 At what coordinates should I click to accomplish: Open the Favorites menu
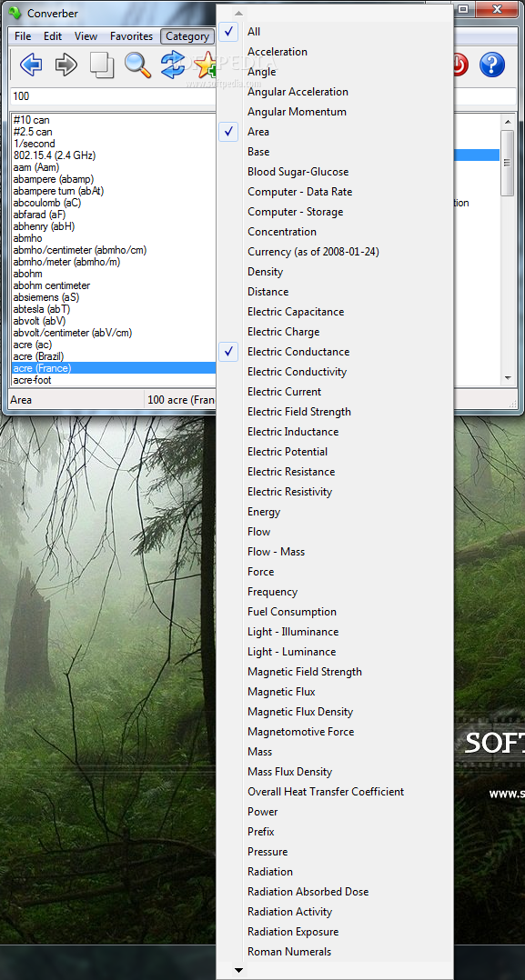pos(131,36)
